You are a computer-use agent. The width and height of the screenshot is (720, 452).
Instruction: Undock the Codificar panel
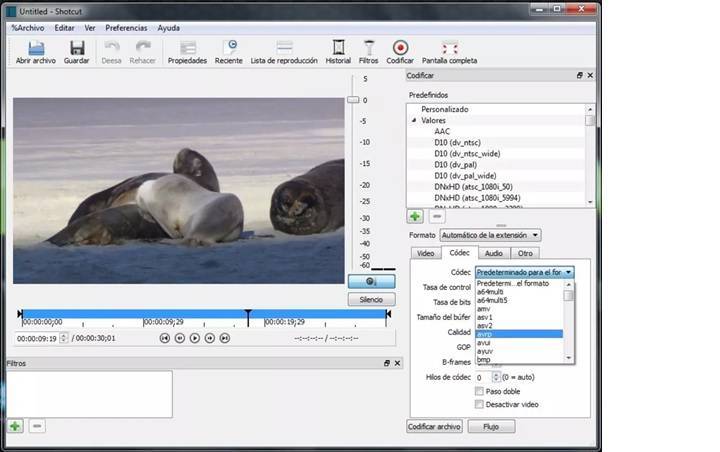pyautogui.click(x=579, y=75)
